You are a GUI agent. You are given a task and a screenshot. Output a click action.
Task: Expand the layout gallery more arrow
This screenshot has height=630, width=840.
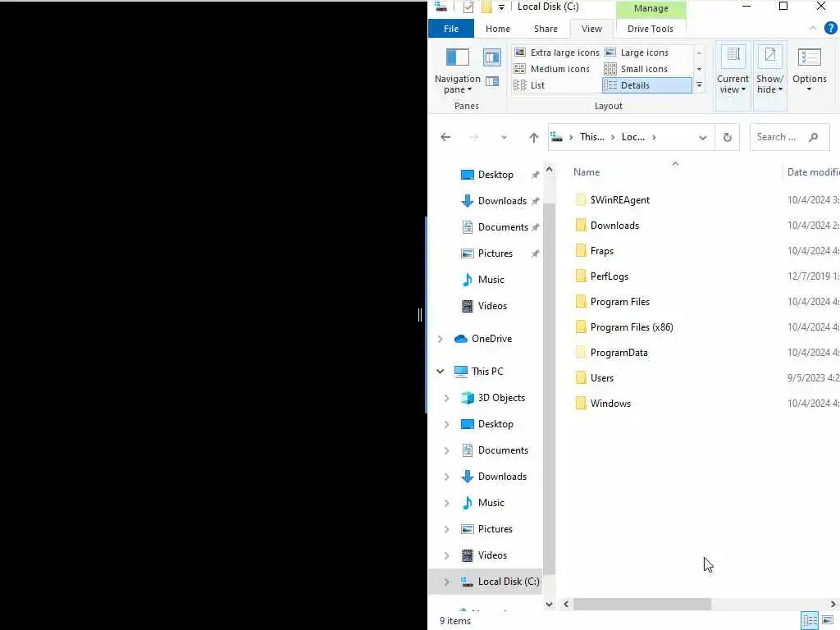pyautogui.click(x=699, y=85)
